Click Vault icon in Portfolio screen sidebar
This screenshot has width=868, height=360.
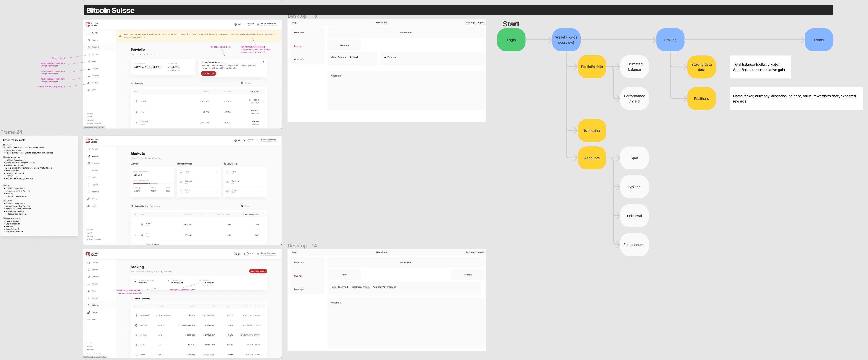89,90
